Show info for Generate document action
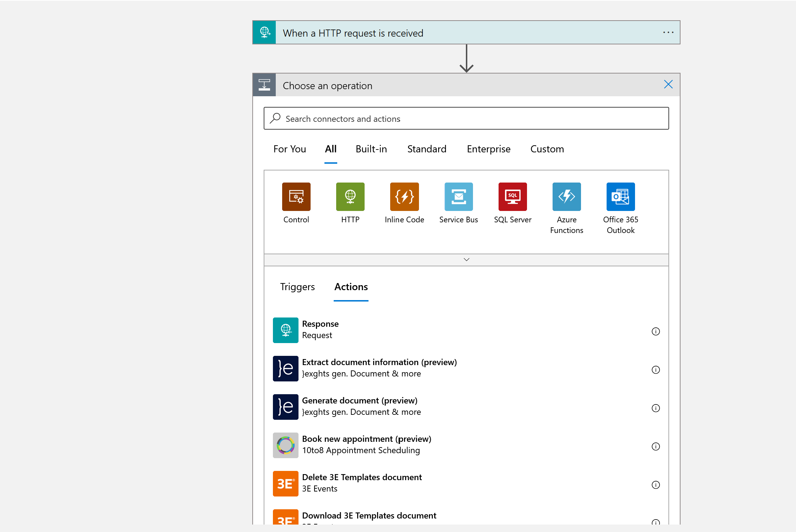This screenshot has height=532, width=796. tap(656, 408)
